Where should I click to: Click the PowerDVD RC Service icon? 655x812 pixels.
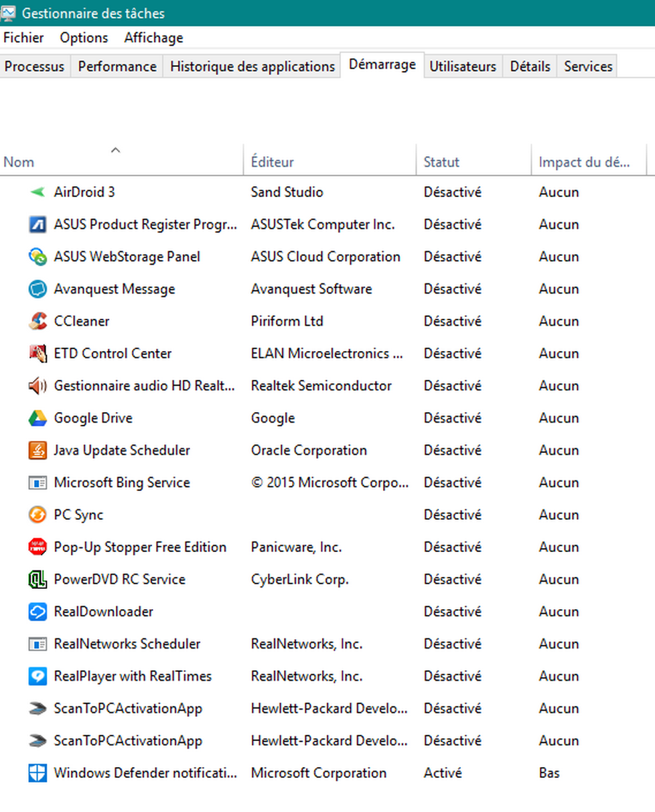38,580
